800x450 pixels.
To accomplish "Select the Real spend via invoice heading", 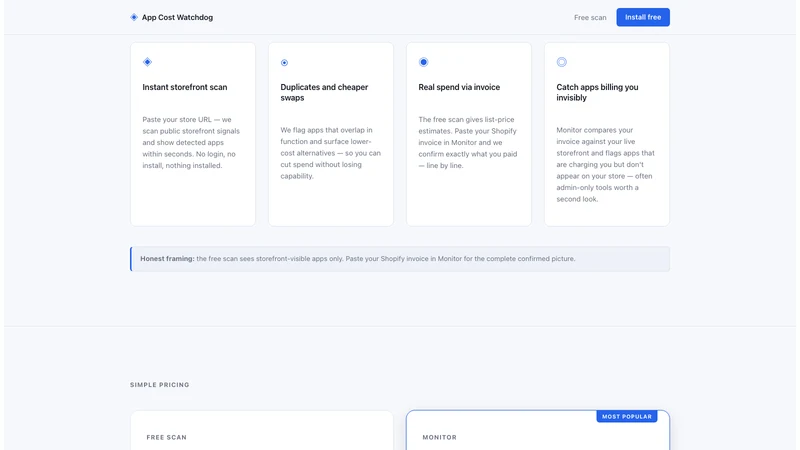I will pos(459,87).
